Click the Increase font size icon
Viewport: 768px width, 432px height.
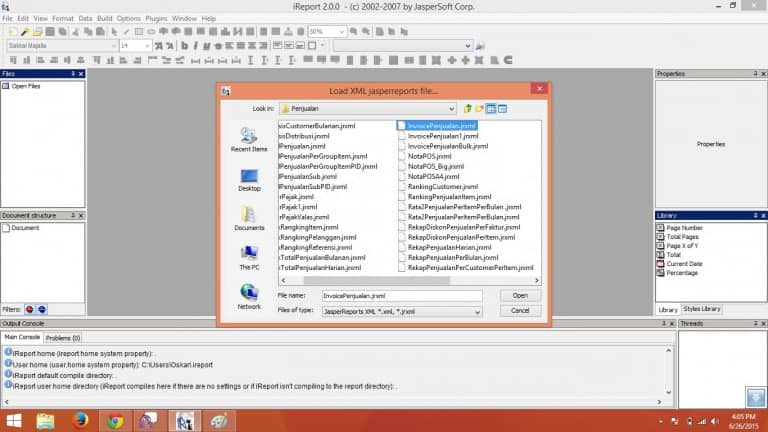pos(159,46)
